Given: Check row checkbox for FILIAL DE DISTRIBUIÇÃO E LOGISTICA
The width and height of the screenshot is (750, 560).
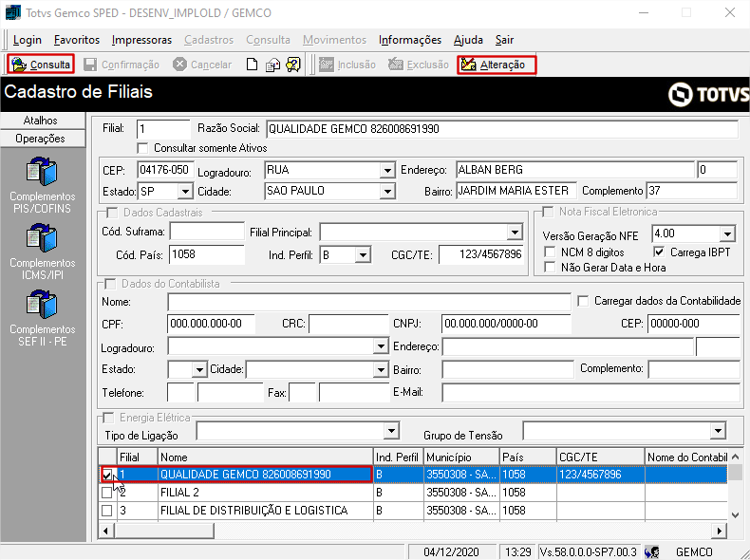Looking at the screenshot, I should click(x=107, y=511).
